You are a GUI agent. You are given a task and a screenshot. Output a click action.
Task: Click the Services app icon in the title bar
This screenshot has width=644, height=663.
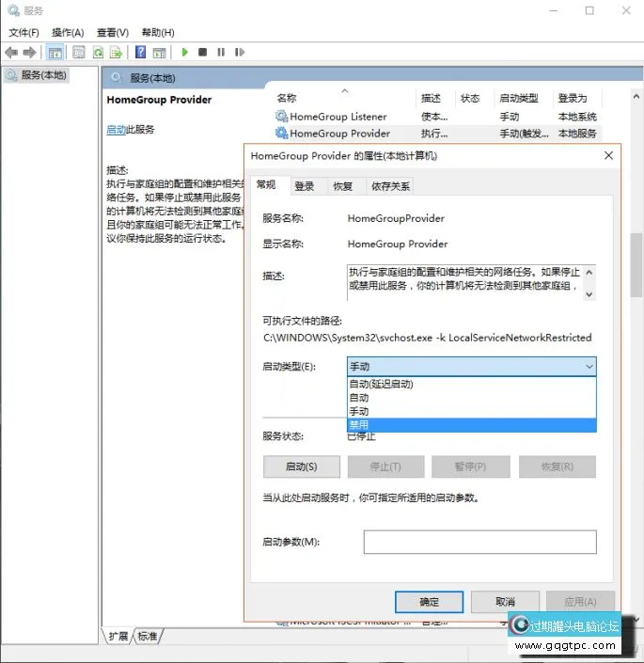click(13, 10)
